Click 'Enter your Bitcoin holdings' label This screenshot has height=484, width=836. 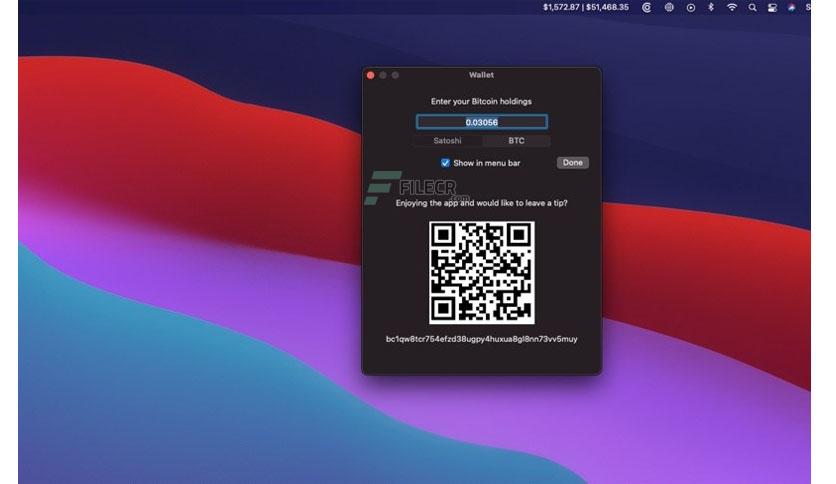point(481,101)
